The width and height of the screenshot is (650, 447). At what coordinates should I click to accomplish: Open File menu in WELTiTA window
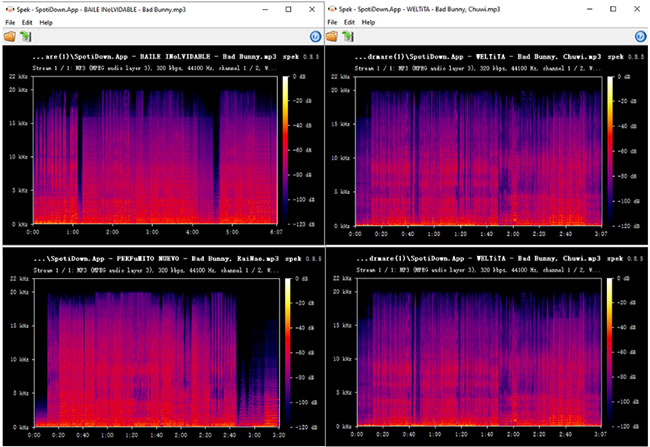332,22
